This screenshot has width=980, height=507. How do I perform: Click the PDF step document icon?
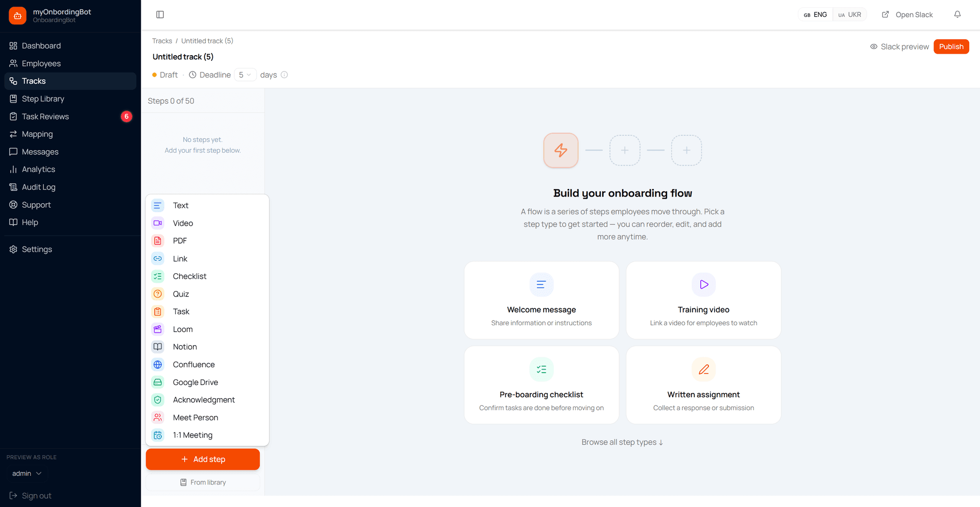click(158, 240)
